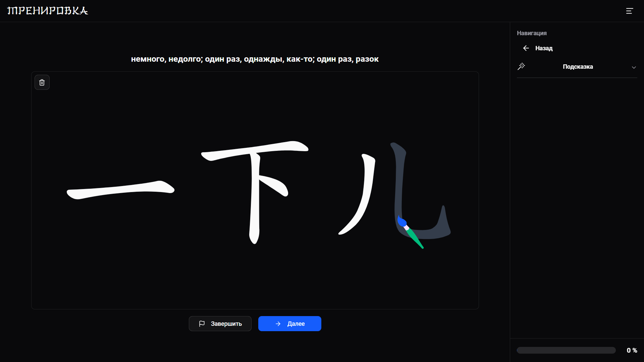This screenshot has width=644, height=362.
Task: Click the magic wand hint icon
Action: coord(522,66)
